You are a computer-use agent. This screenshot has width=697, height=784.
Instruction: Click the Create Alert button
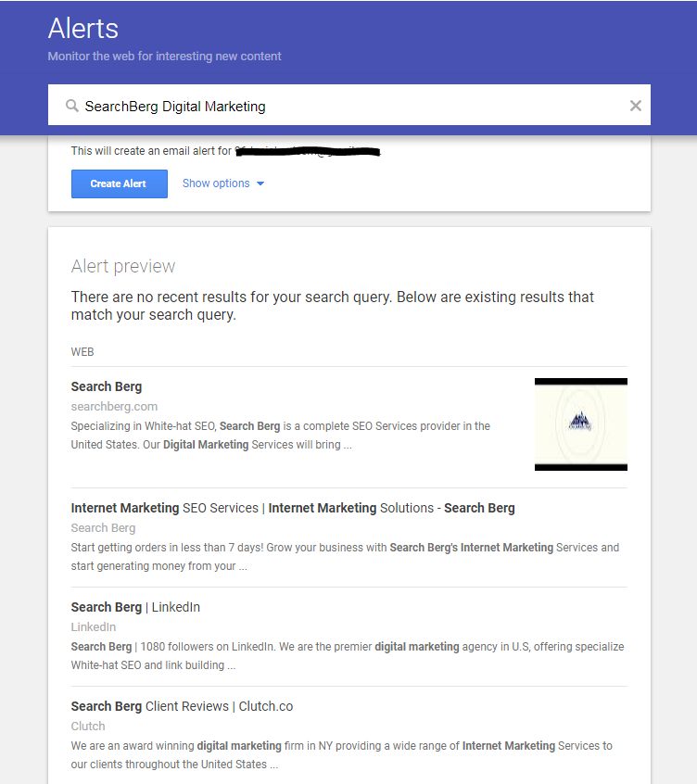(x=119, y=184)
